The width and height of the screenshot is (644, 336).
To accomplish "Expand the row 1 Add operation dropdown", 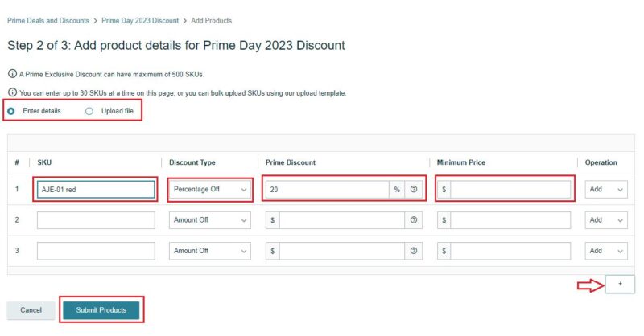I will tap(606, 189).
